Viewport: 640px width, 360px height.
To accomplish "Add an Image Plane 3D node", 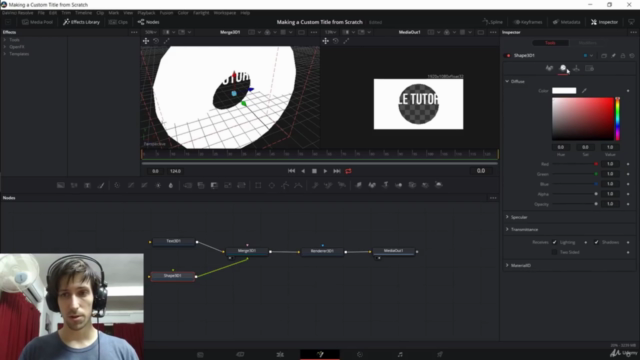I will click(x=358, y=185).
